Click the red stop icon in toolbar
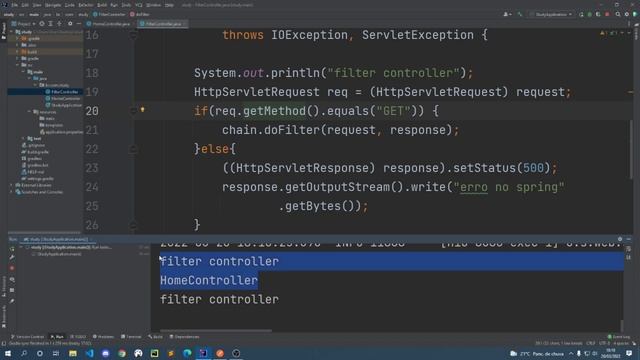The height and width of the screenshot is (360, 640). tap(607, 14)
